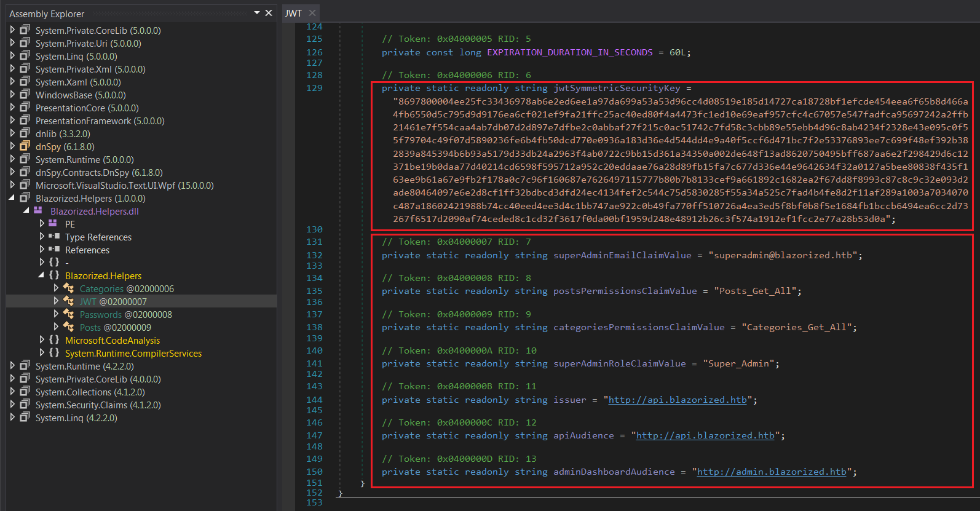Follow the issuer http://api.blazorized.htb link
This screenshot has width=980, height=511.
point(678,400)
